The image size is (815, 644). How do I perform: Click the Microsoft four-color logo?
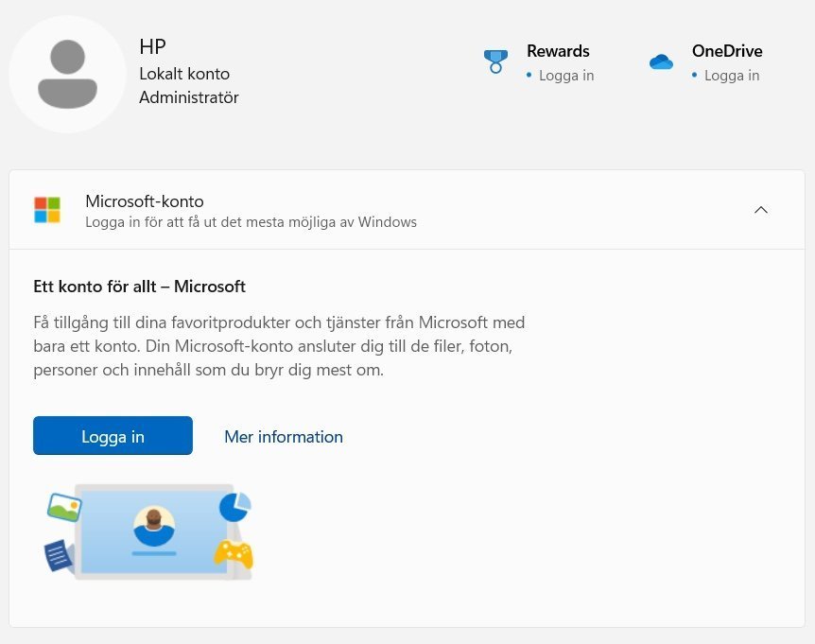tap(47, 210)
